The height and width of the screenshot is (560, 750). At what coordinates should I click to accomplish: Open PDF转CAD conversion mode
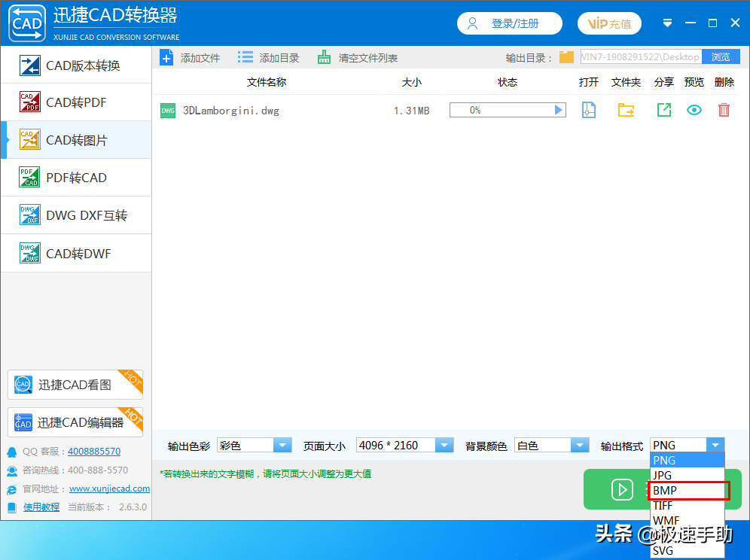[77, 178]
